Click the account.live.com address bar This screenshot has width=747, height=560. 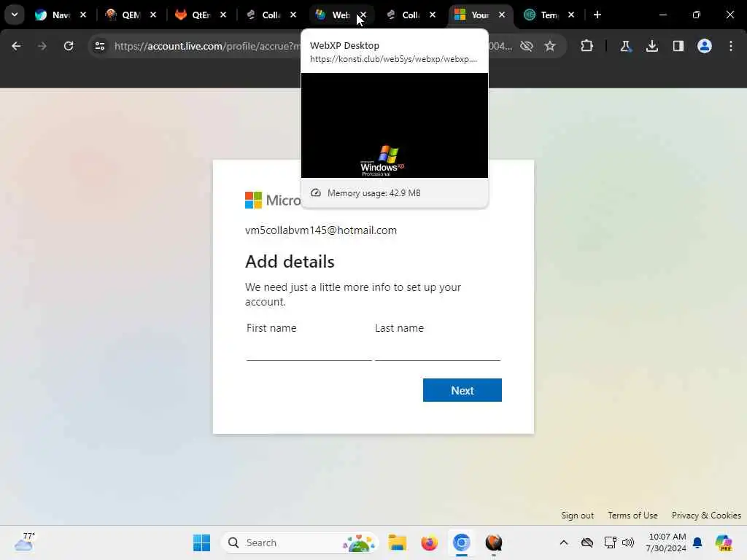coord(207,46)
